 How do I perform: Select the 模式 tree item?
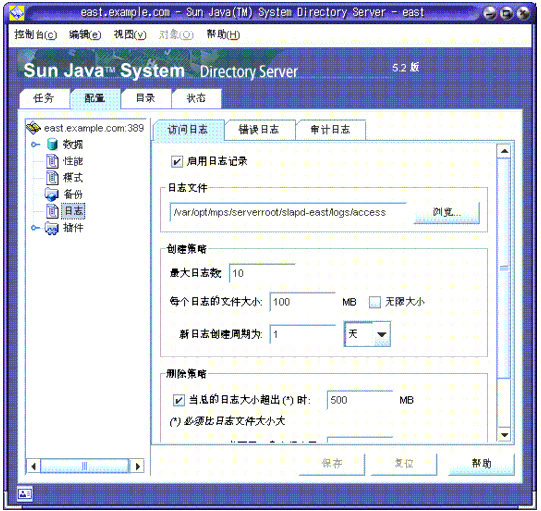click(73, 178)
